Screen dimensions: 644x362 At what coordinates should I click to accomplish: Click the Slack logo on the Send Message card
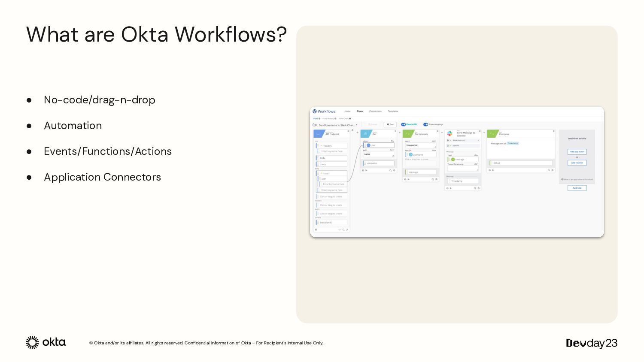point(450,133)
